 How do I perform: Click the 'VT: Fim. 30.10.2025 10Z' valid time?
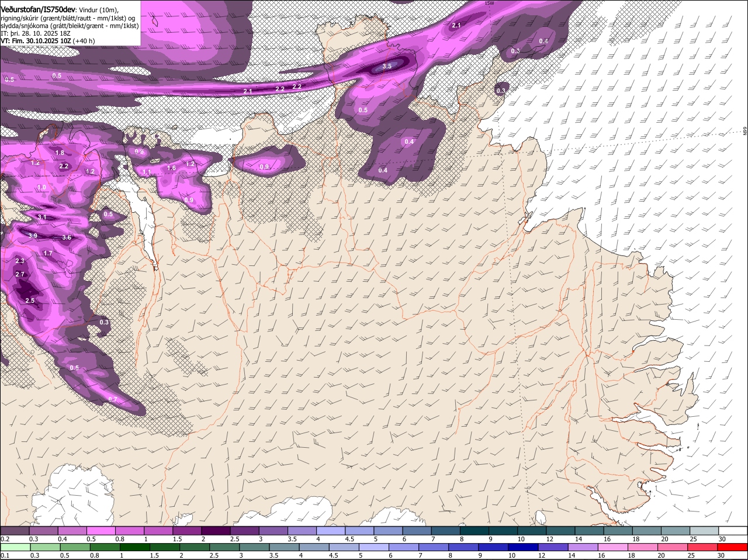pyautogui.click(x=36, y=41)
